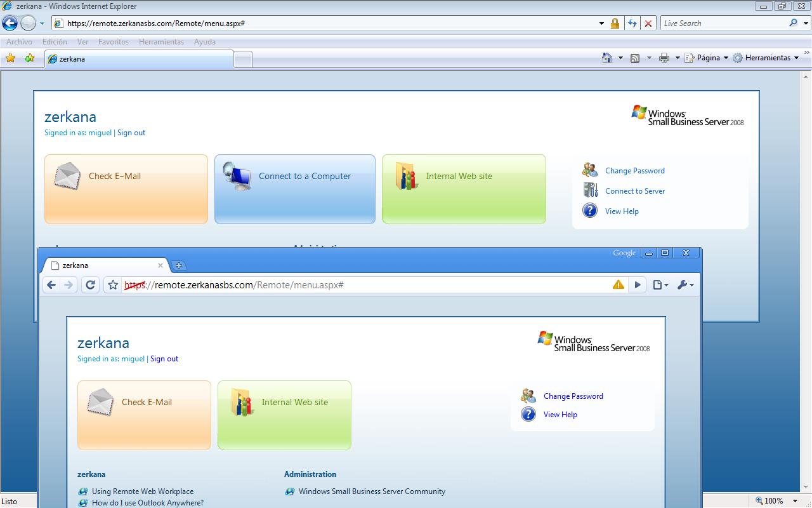The width and height of the screenshot is (812, 508).
Task: Click Change Password link in Chrome page
Action: (573, 396)
